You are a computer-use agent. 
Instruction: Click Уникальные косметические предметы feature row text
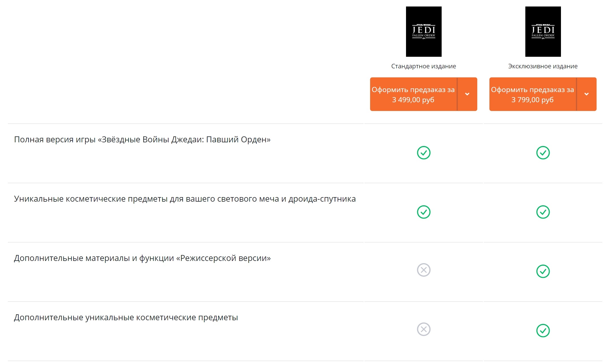click(x=185, y=199)
